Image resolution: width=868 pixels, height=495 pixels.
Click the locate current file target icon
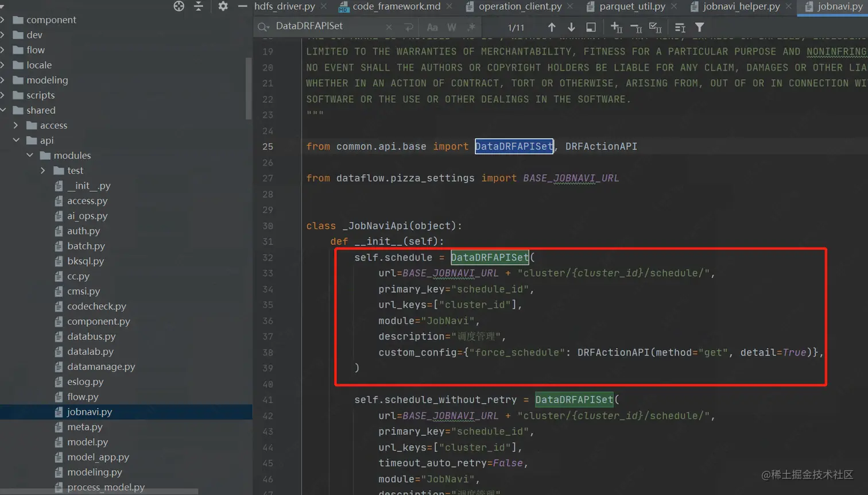pos(179,6)
